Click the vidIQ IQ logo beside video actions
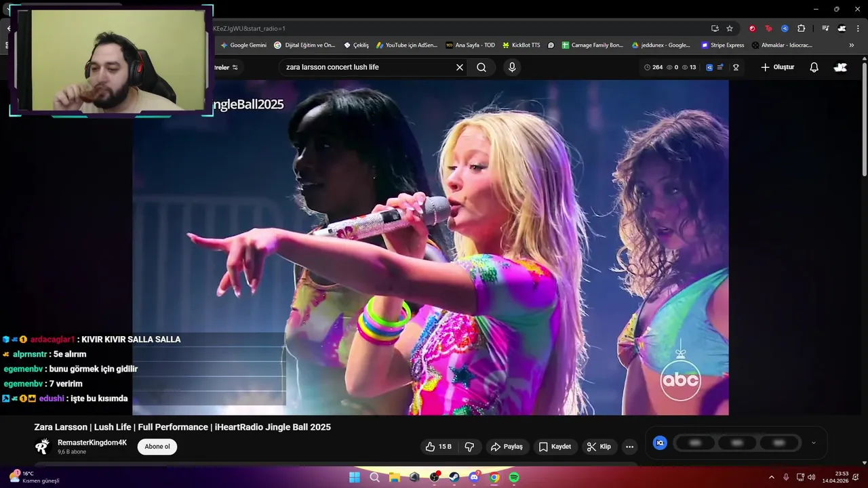 click(660, 443)
